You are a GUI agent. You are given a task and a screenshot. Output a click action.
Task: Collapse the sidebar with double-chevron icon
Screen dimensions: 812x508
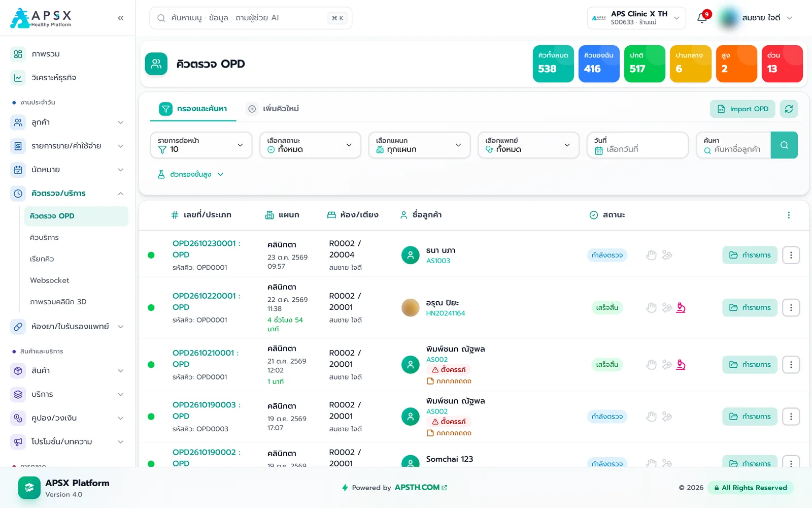pos(121,18)
